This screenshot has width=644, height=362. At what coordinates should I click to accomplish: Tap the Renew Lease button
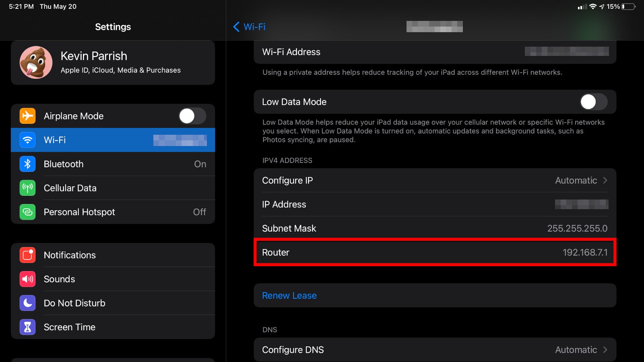[289, 295]
